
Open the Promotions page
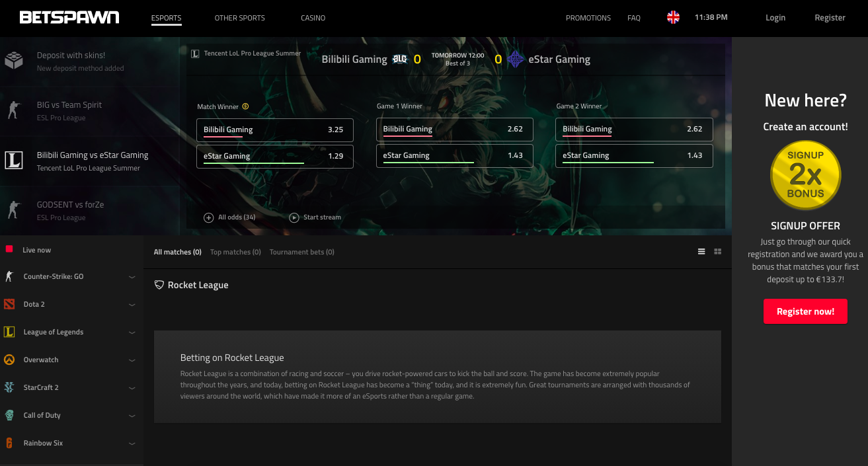click(588, 18)
